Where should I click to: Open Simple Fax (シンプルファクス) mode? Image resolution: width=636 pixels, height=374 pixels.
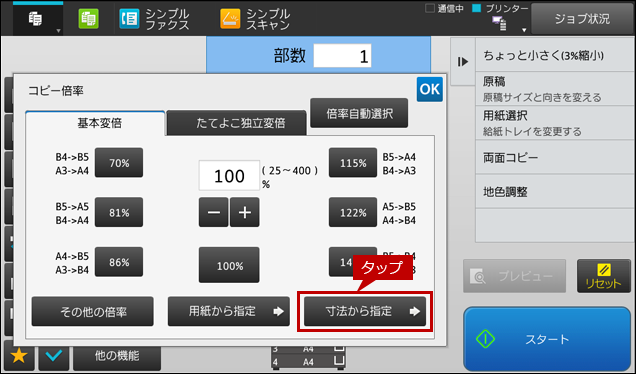(x=154, y=19)
